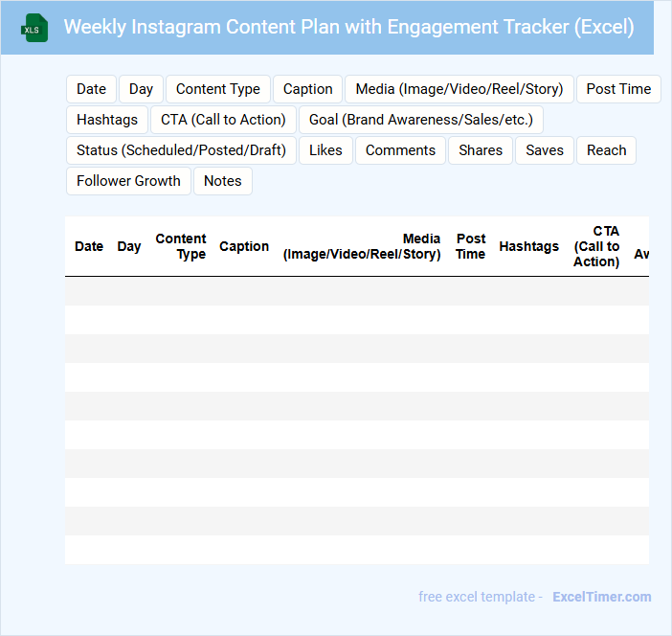Click the Comments tag
This screenshot has height=636, width=672.
[400, 150]
